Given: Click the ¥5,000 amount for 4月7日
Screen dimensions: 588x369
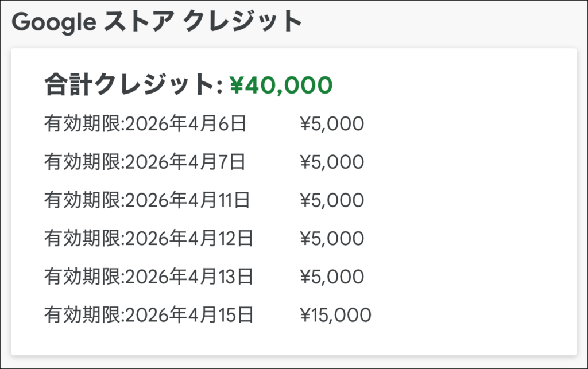Looking at the screenshot, I should click(332, 162).
